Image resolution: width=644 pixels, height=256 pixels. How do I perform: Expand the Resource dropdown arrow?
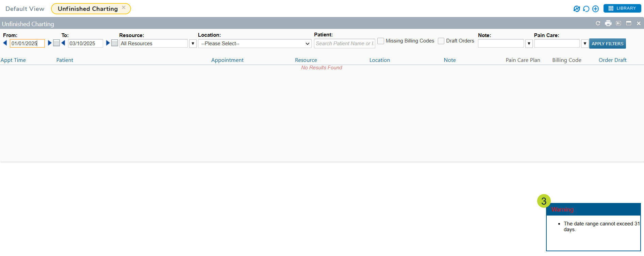click(193, 44)
